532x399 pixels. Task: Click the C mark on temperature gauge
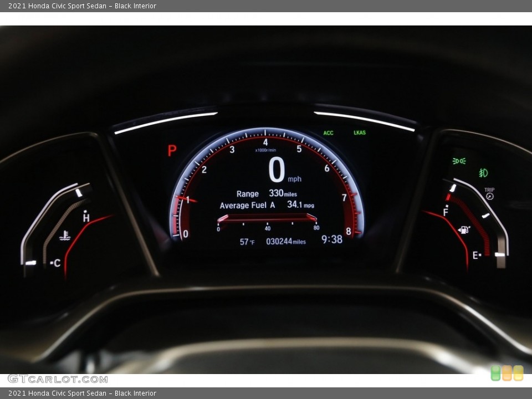(57, 263)
